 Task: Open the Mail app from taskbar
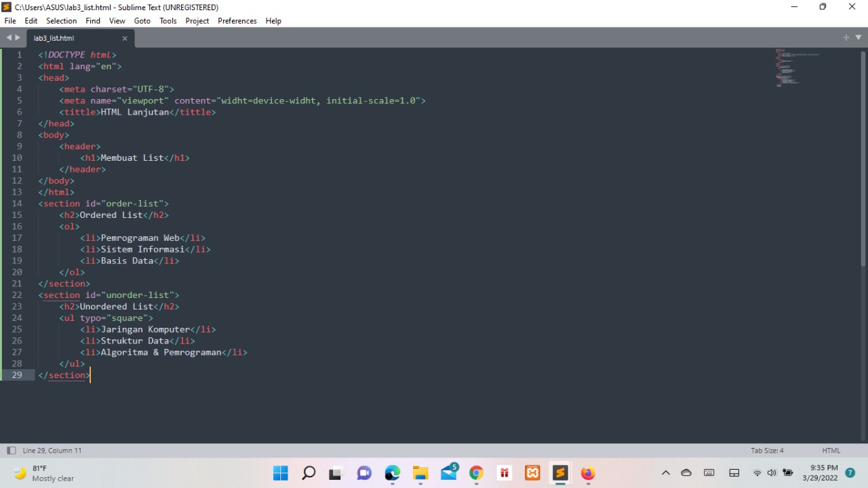coord(449,473)
